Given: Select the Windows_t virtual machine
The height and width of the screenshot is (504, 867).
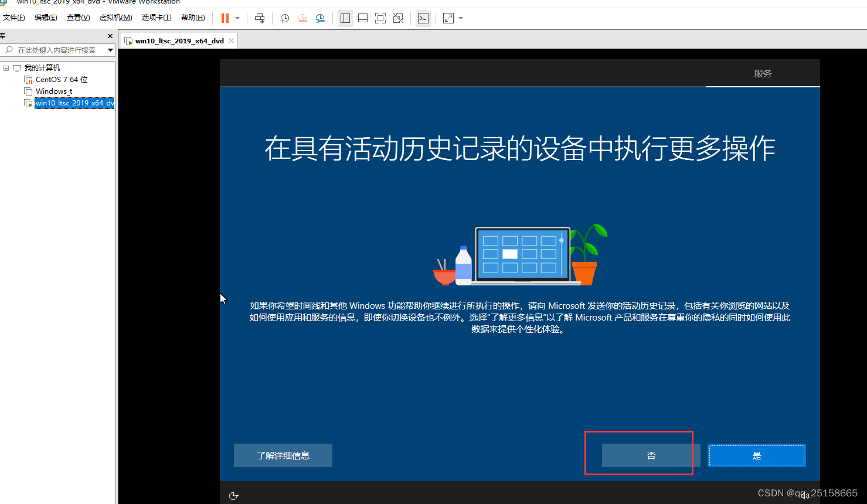Looking at the screenshot, I should pos(54,91).
